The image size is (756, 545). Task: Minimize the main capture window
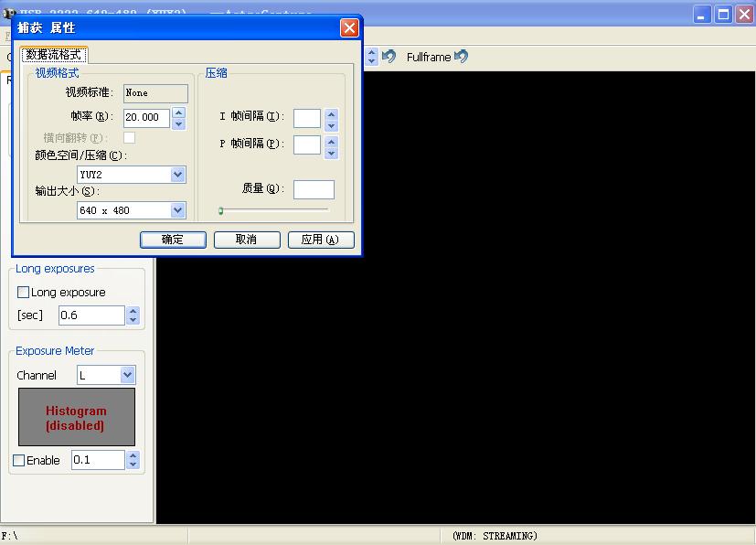pos(702,15)
